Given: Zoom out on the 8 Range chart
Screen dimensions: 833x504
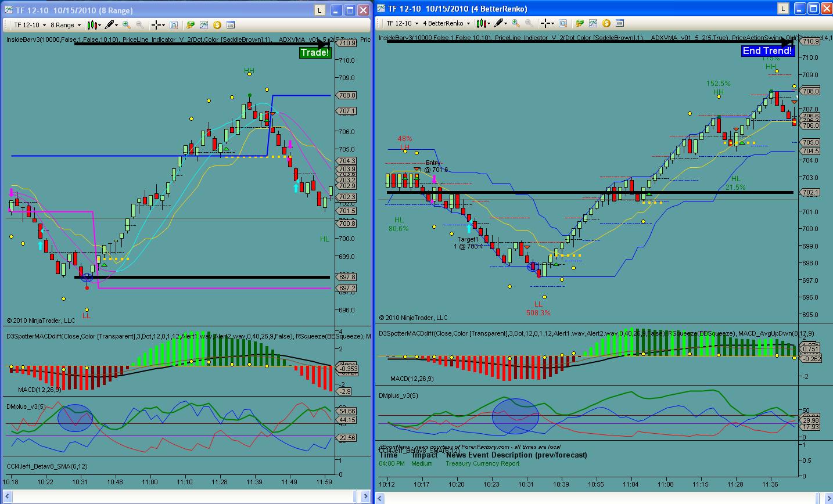Looking at the screenshot, I should [x=140, y=25].
